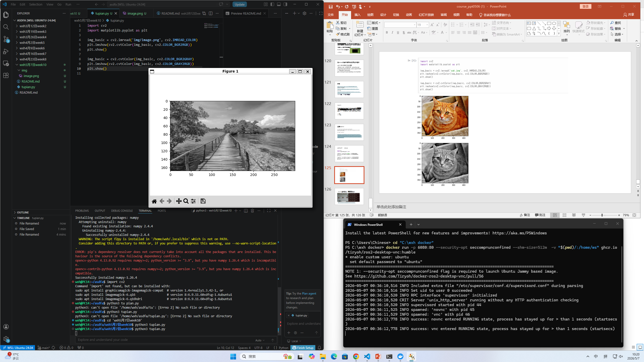The width and height of the screenshot is (644, 362).
Task: Open Run and Debug view in VS Code
Action: point(6,51)
